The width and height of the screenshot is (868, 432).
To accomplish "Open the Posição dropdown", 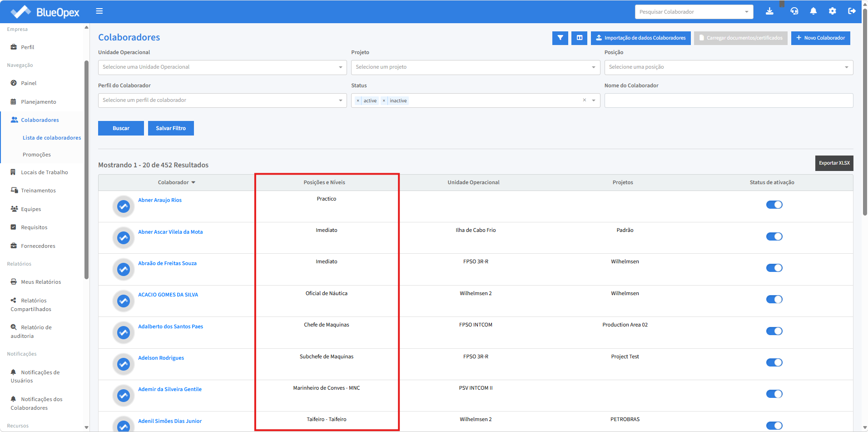I will coord(729,67).
